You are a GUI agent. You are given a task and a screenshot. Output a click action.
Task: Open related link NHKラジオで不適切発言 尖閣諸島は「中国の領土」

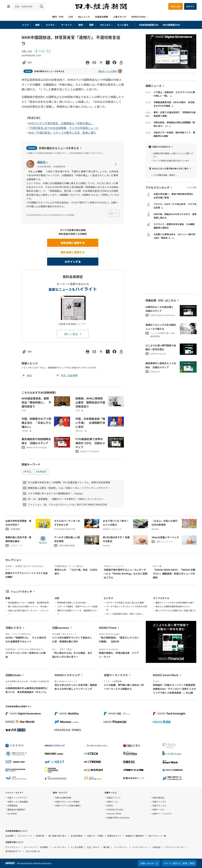(60, 123)
